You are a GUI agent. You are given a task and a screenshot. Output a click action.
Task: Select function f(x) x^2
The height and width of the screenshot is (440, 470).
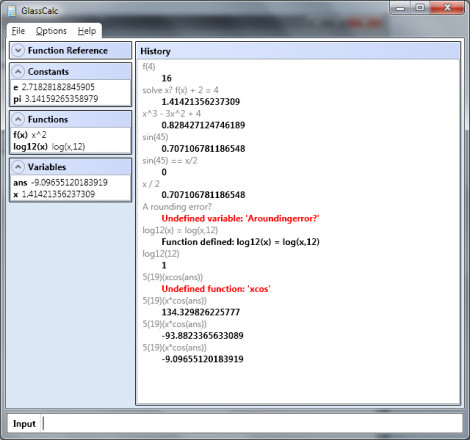pos(30,135)
